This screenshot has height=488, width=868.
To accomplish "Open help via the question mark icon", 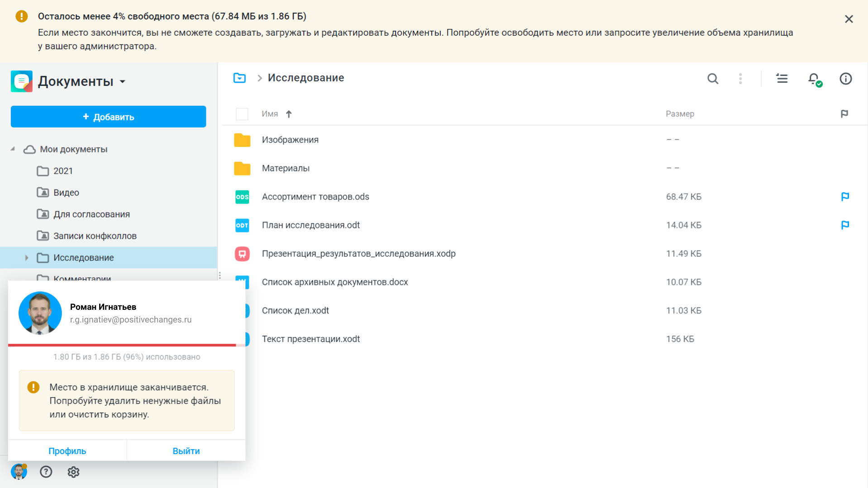I will point(46,472).
